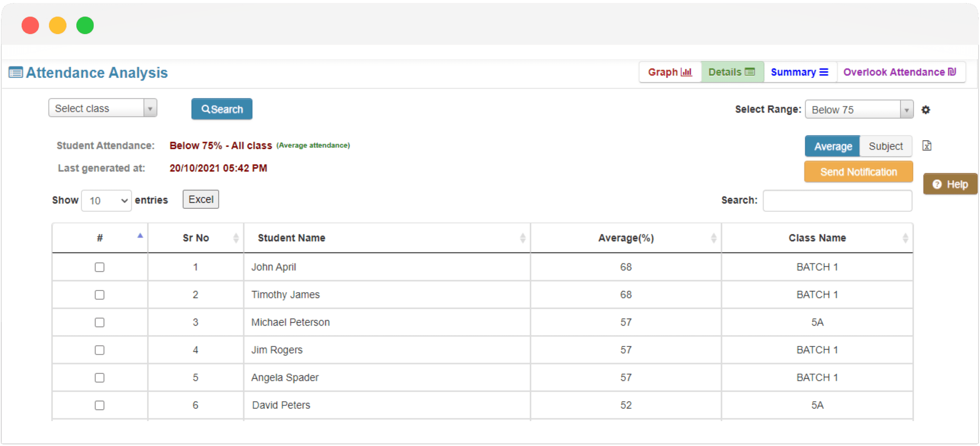Switch to the Graph tab
The image size is (980, 446).
[669, 72]
